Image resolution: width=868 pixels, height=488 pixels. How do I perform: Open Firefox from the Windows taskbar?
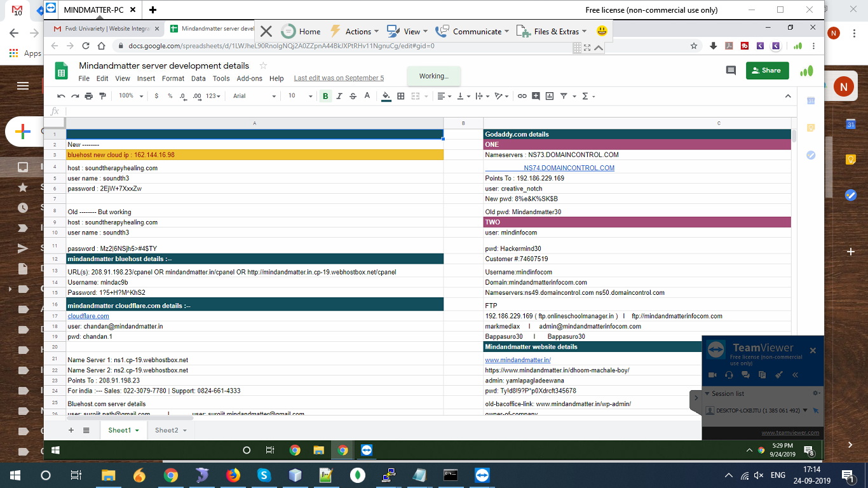click(233, 475)
